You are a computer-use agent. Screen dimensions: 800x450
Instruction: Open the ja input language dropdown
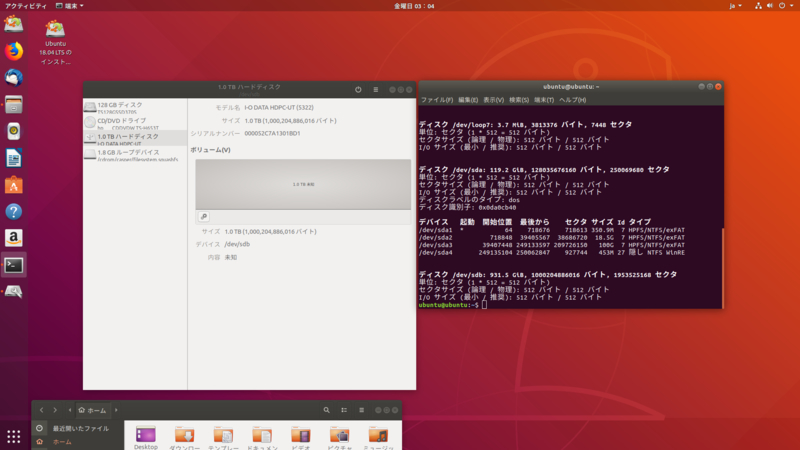click(735, 6)
